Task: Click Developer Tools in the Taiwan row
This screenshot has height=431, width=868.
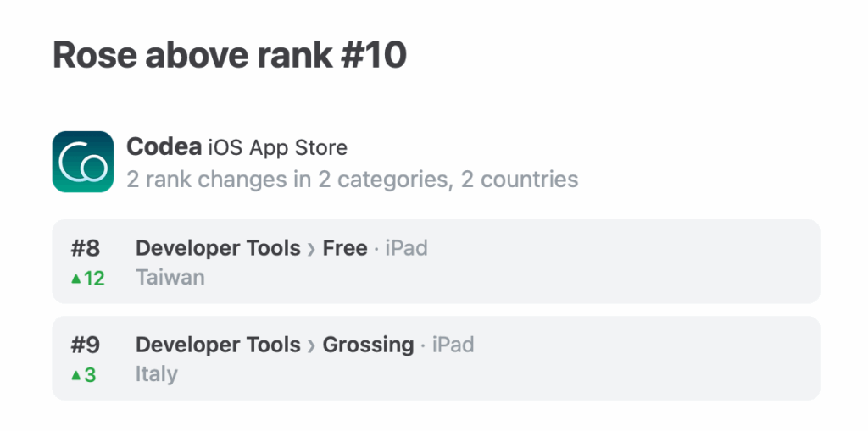Action: click(x=218, y=249)
